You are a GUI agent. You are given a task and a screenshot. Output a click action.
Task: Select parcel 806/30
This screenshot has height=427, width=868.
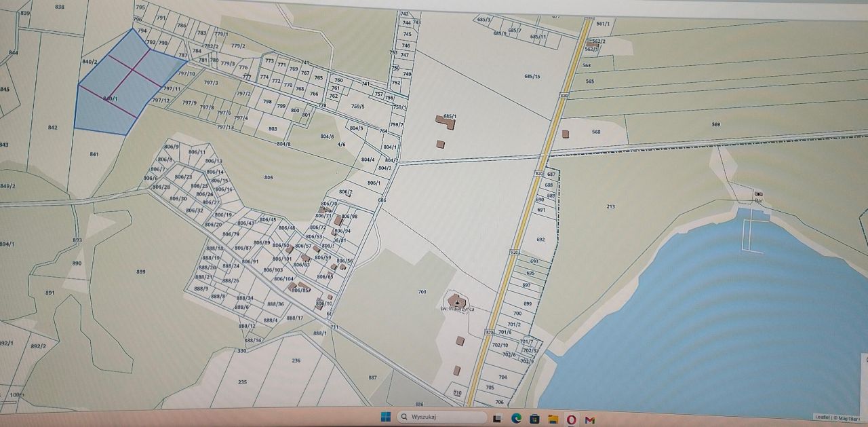178,198
